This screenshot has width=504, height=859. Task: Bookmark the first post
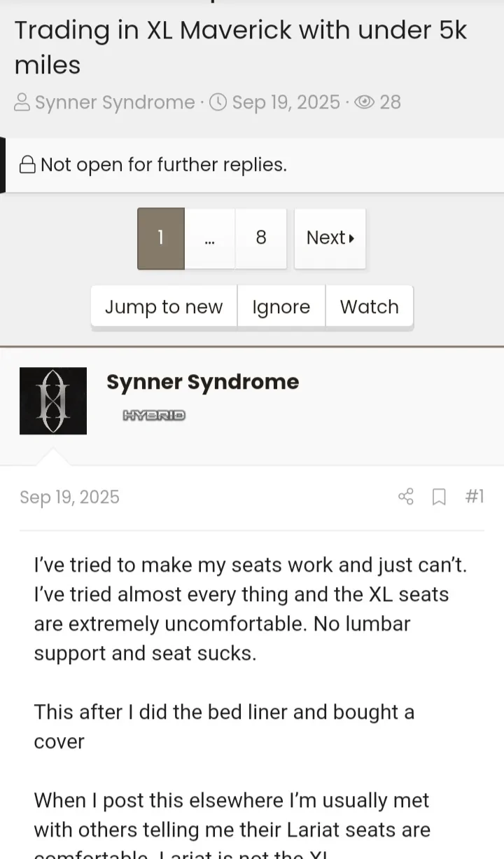[x=439, y=497]
